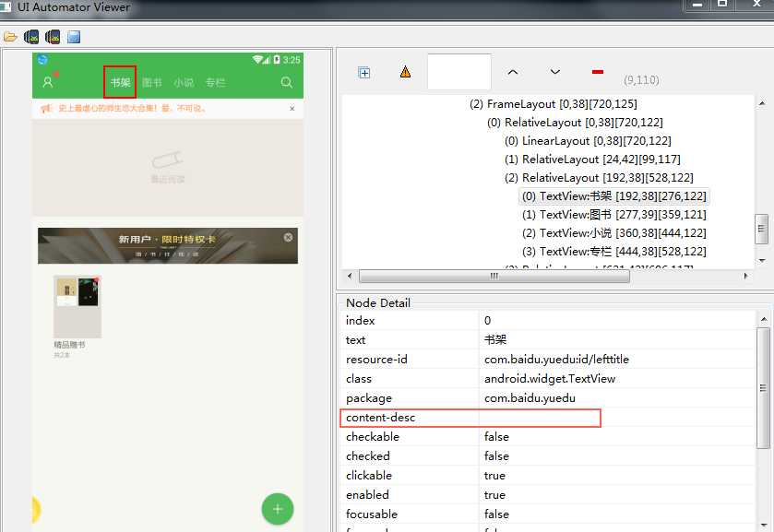The image size is (774, 532).
Task: Select the 图书 tab in phone screenshot
Action: 151,82
